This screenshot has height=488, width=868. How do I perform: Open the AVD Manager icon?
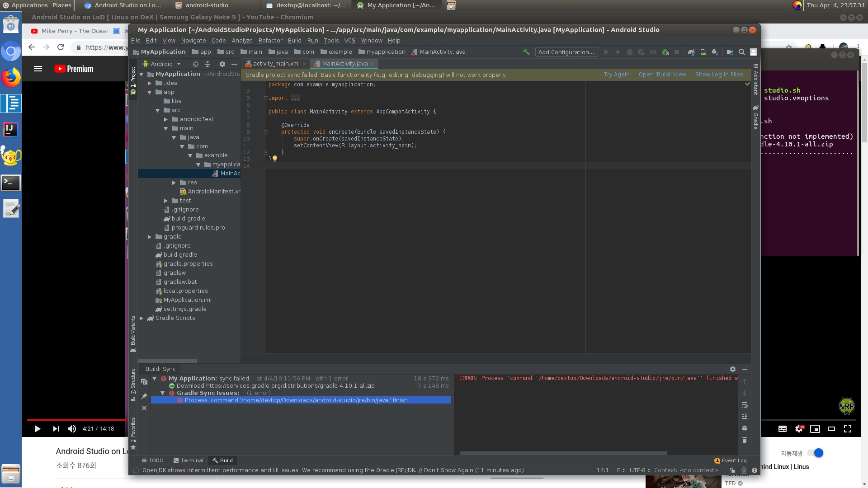(x=703, y=52)
